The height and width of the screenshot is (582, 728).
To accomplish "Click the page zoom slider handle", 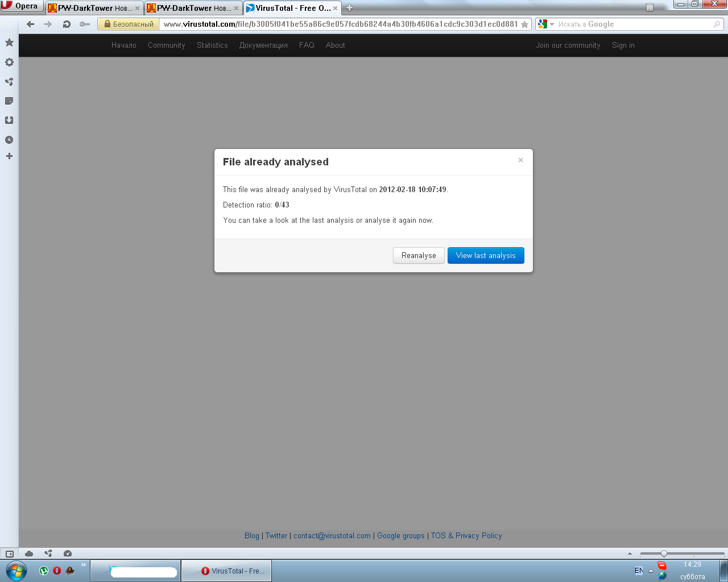I will click(x=664, y=554).
